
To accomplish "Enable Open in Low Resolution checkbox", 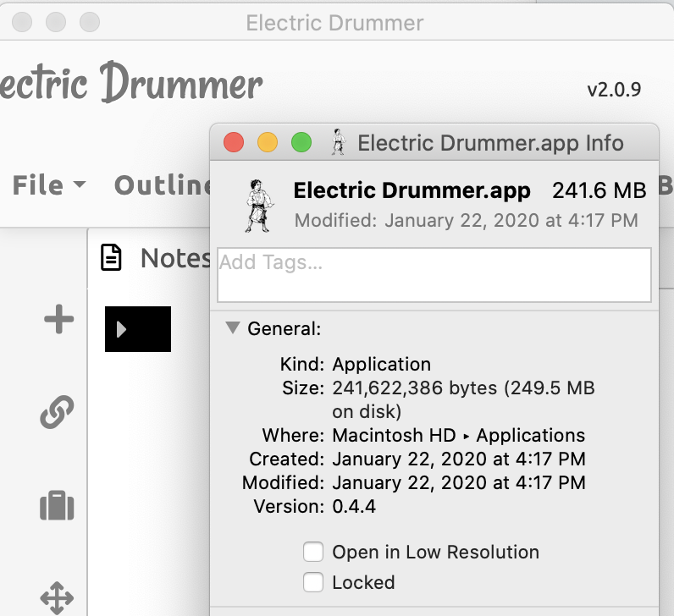I will click(313, 552).
